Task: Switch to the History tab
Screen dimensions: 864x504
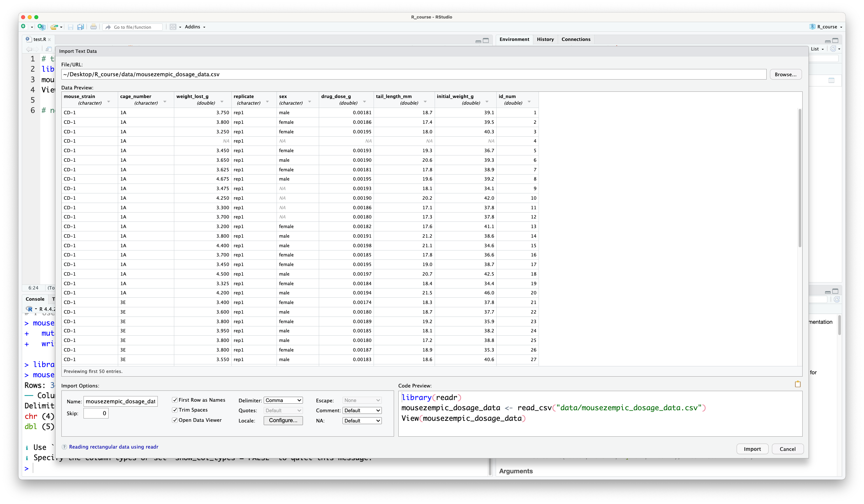Action: click(x=545, y=39)
